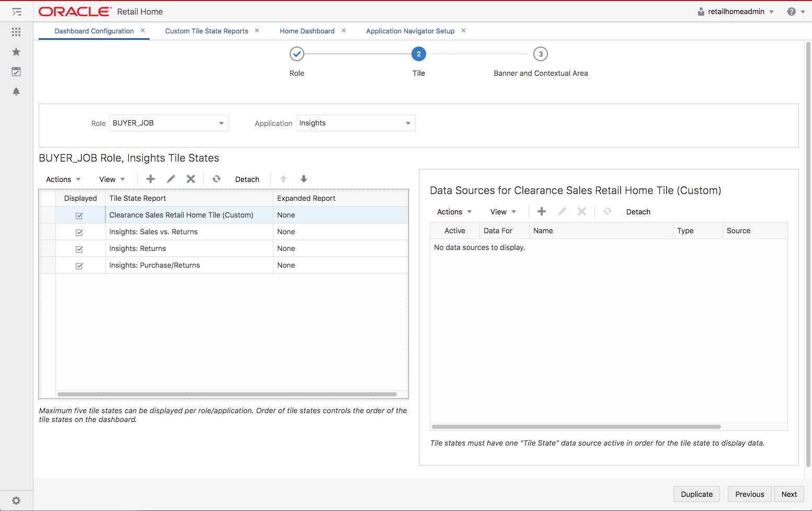Open the Favorites star icon in sidebar
This screenshot has height=511, width=812.
(x=16, y=52)
